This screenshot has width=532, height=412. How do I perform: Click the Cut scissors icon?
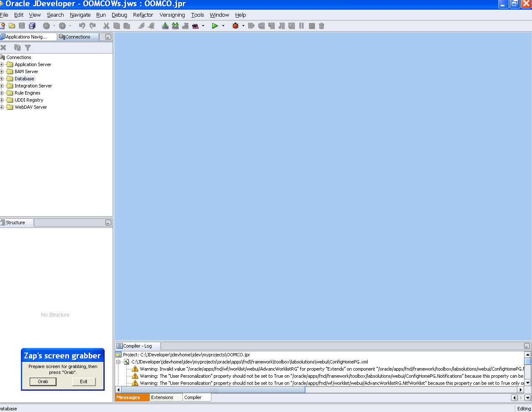coord(106,26)
